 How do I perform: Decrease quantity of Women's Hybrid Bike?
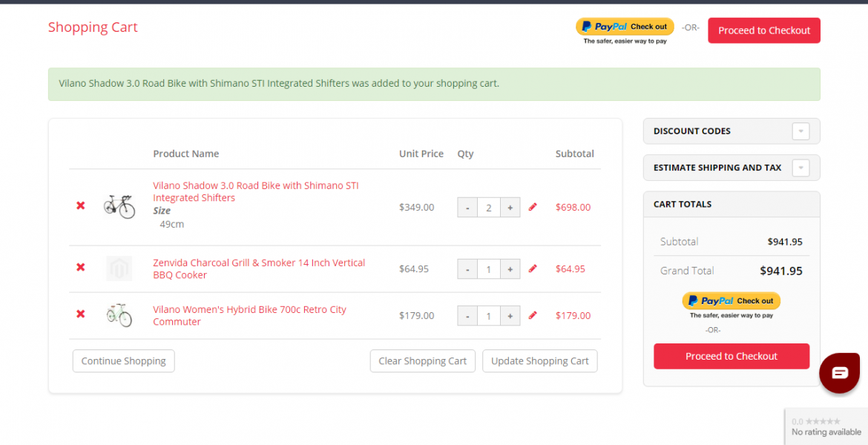pyautogui.click(x=467, y=316)
